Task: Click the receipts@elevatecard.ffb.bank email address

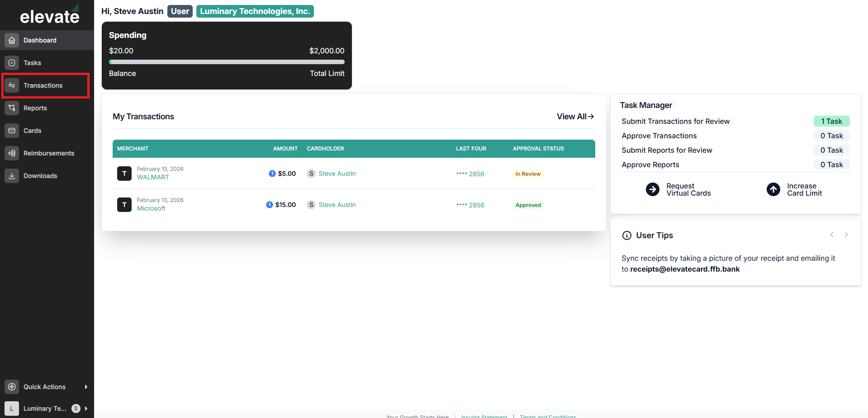Action: coord(685,269)
